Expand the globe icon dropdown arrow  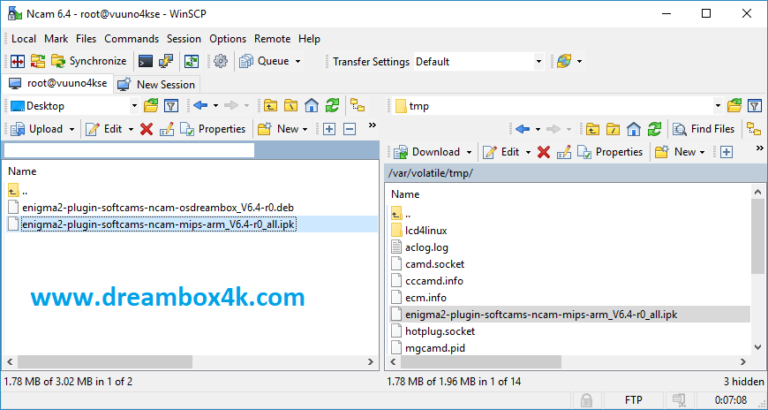click(579, 61)
